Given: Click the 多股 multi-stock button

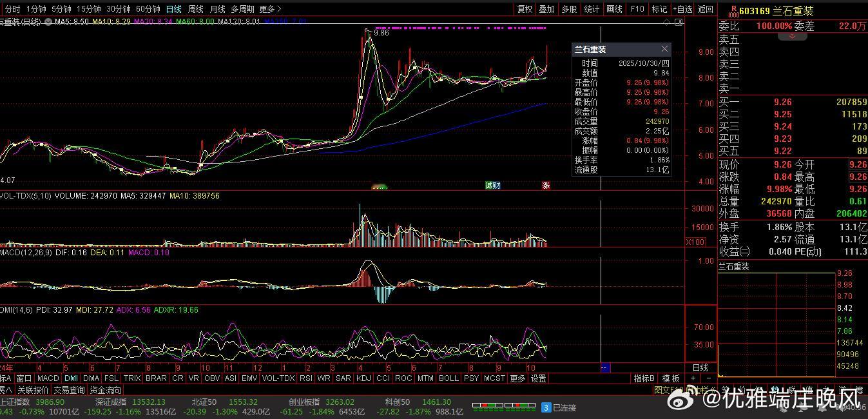Looking at the screenshot, I should 569,9.
